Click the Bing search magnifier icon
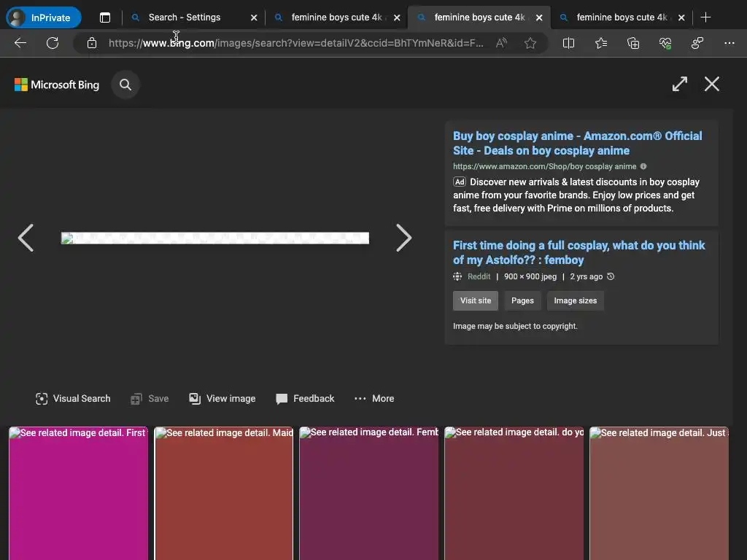 125,85
